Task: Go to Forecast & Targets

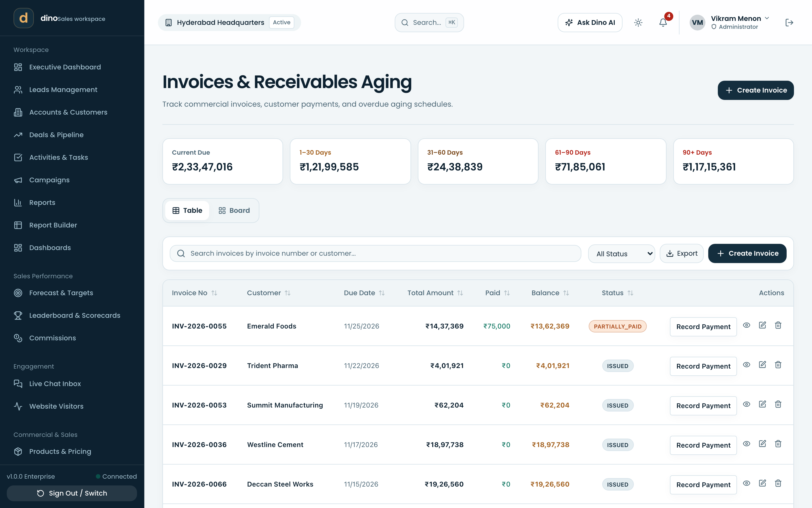Action: 72,293
